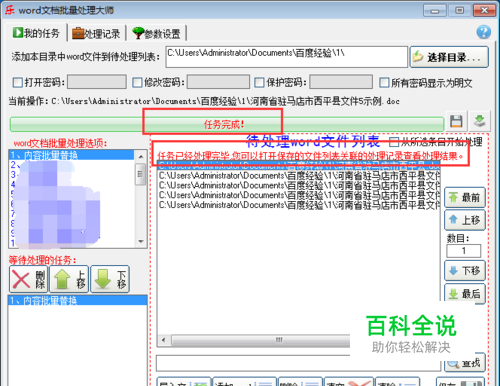Click the progress bar showing 任务完成
The width and height of the screenshot is (500, 386).
227,124
